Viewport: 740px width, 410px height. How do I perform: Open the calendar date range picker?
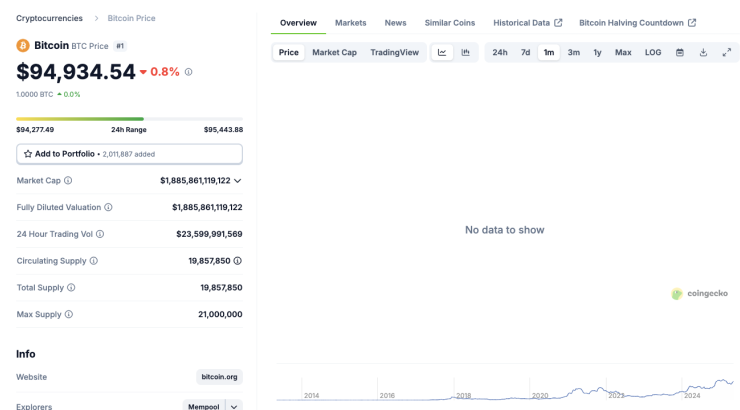pos(680,52)
